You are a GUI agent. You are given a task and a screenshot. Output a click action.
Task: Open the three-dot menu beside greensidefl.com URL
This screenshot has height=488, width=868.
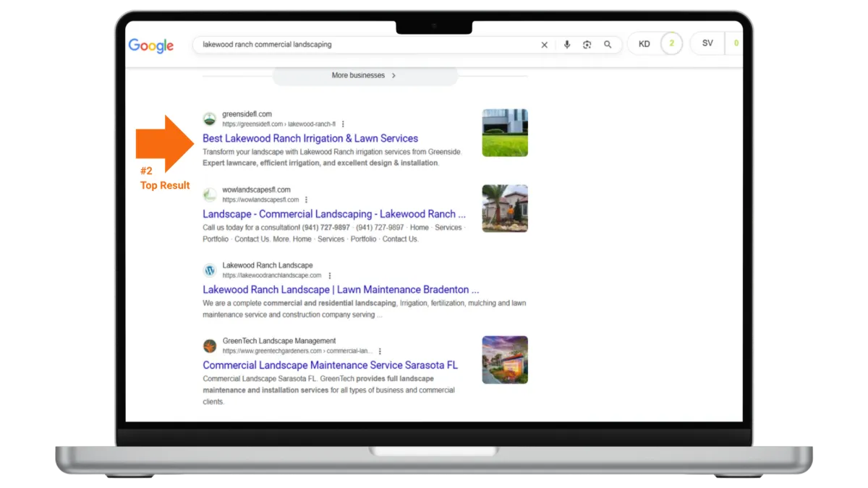(343, 124)
